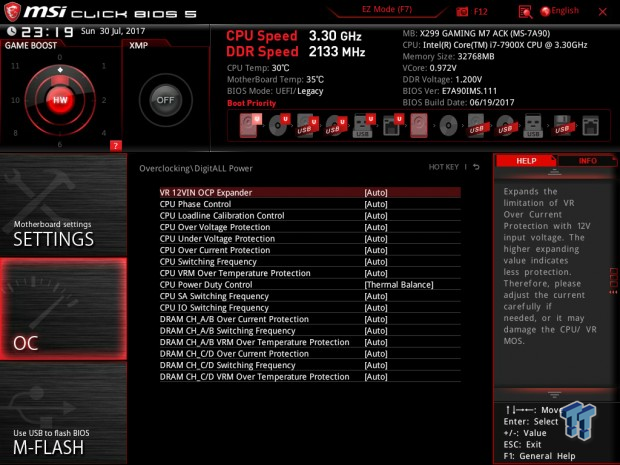Image resolution: width=620 pixels, height=465 pixels.
Task: Select the legacy CD/DVD boot icon
Action: point(448,125)
